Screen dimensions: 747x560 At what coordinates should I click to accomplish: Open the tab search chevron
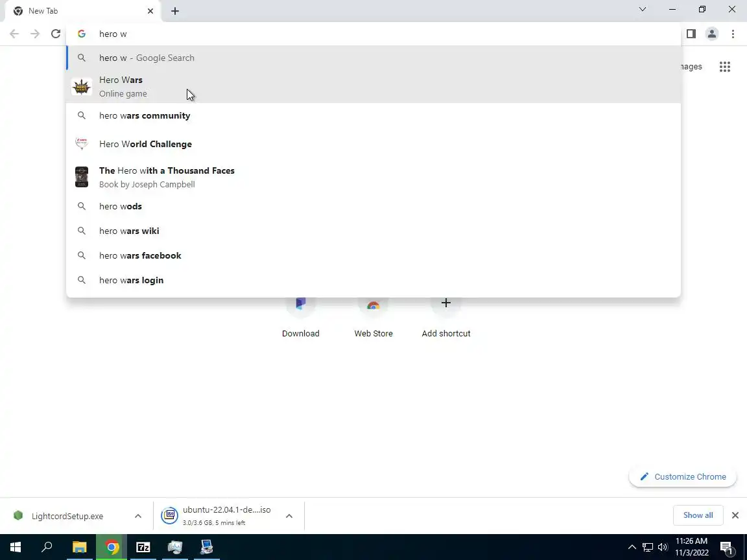[x=642, y=10]
